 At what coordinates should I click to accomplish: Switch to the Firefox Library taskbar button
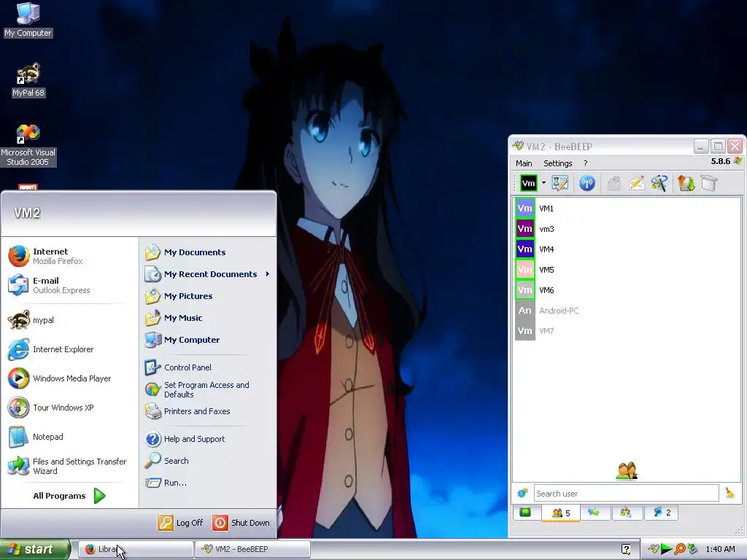(135, 549)
